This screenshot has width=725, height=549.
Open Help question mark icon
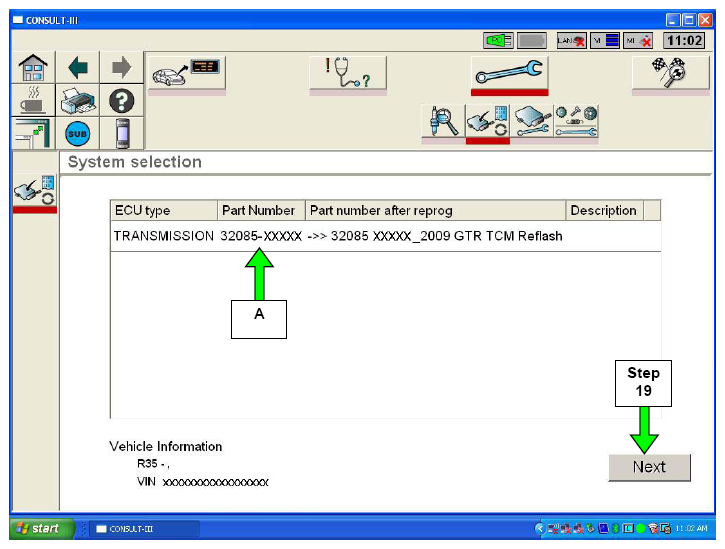121,100
